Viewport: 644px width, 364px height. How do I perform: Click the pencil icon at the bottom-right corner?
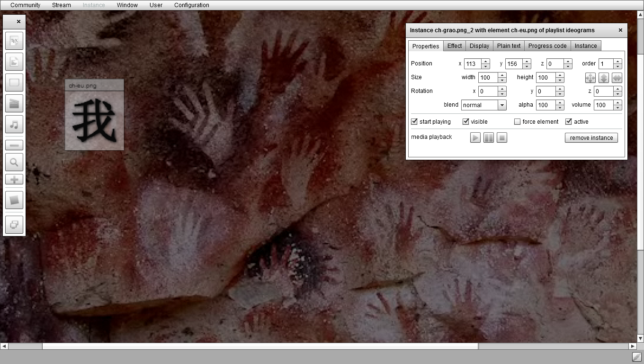(x=637, y=357)
